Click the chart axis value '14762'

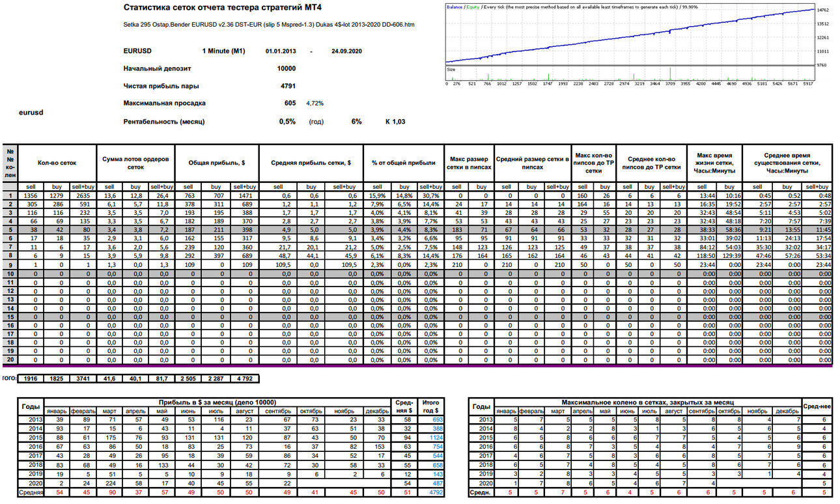823,10
